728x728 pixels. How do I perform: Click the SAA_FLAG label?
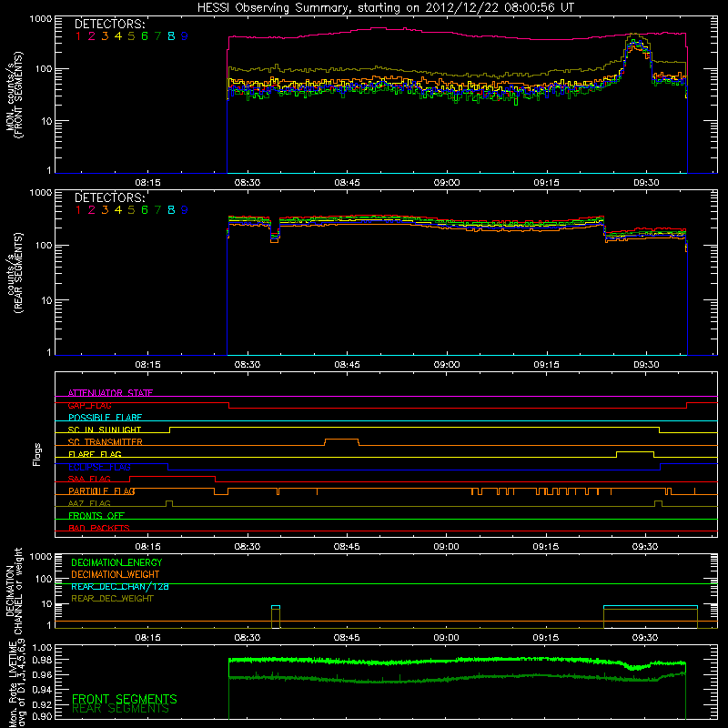(x=89, y=479)
